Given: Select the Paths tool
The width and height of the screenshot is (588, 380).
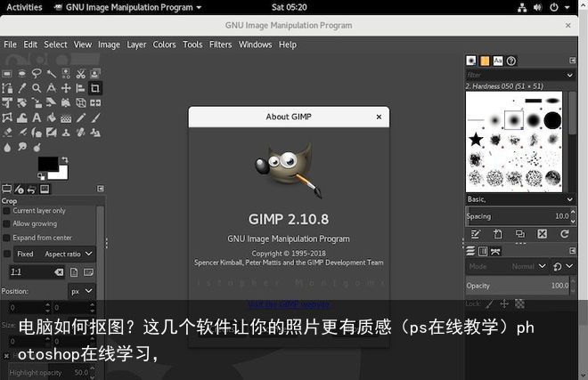Looking at the screenshot, I should click(7, 88).
